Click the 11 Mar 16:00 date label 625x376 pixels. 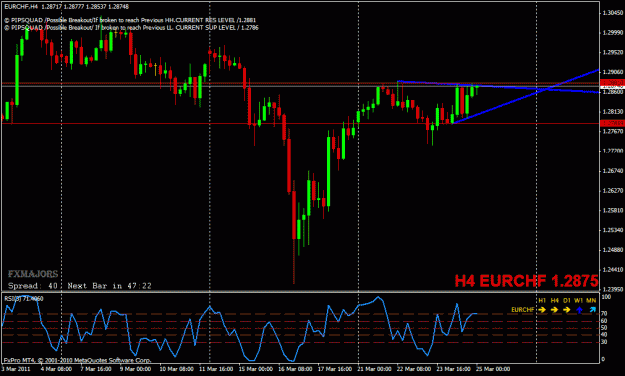[x=216, y=369]
